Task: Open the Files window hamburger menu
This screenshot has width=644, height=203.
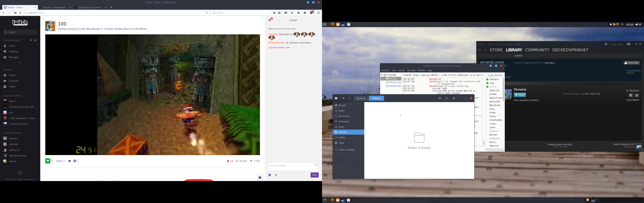Action: (454, 99)
